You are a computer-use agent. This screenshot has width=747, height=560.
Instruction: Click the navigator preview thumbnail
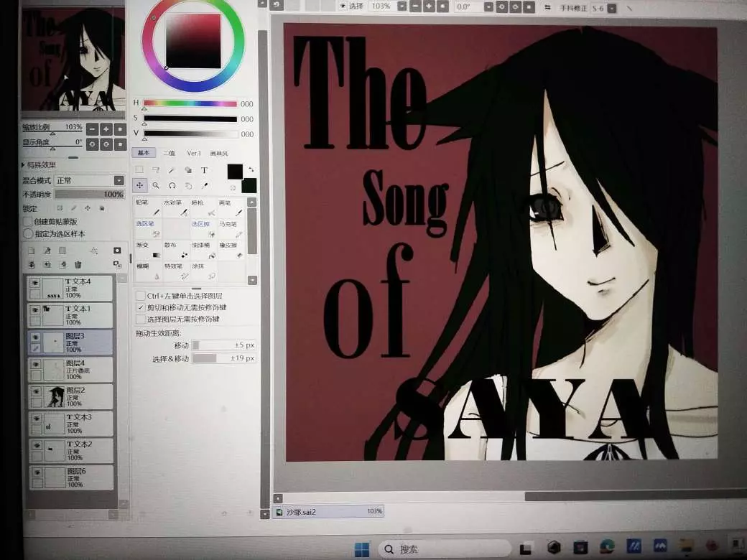click(73, 60)
